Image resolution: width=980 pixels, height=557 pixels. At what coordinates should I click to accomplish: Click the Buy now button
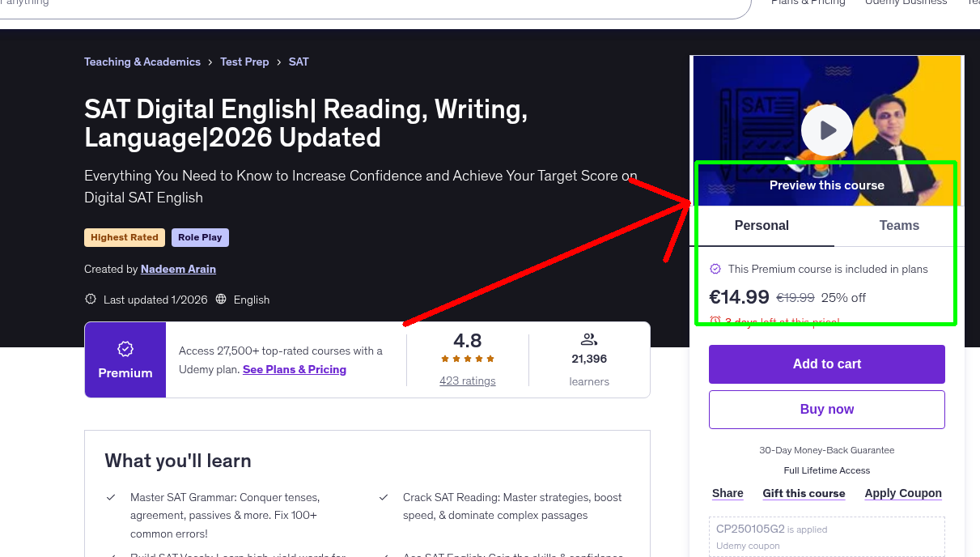click(826, 409)
